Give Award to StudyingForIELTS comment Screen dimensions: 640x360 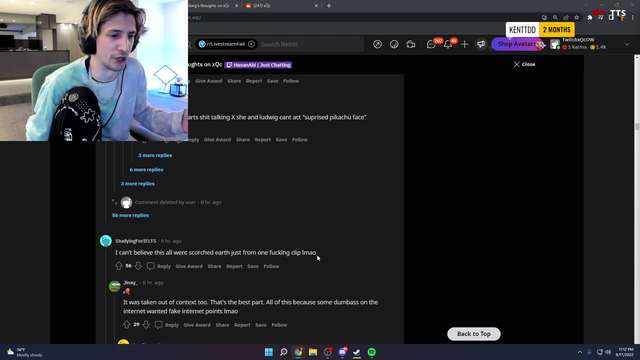(189, 266)
